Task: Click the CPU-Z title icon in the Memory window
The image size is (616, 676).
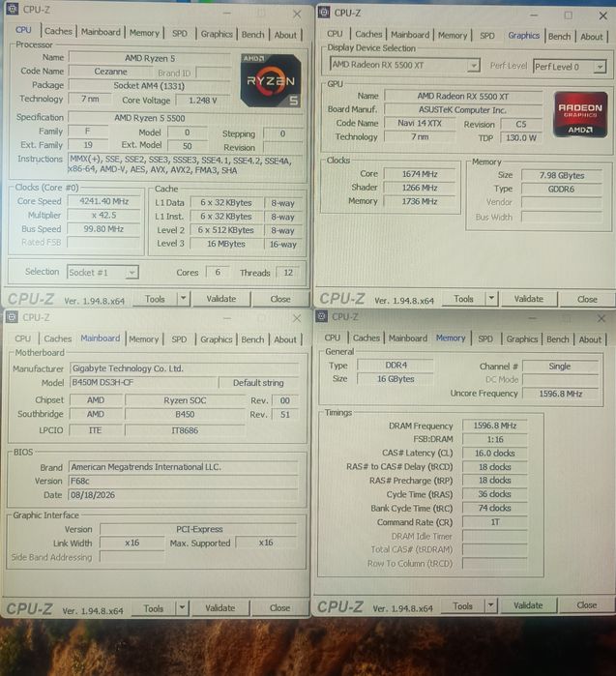Action: tap(322, 316)
